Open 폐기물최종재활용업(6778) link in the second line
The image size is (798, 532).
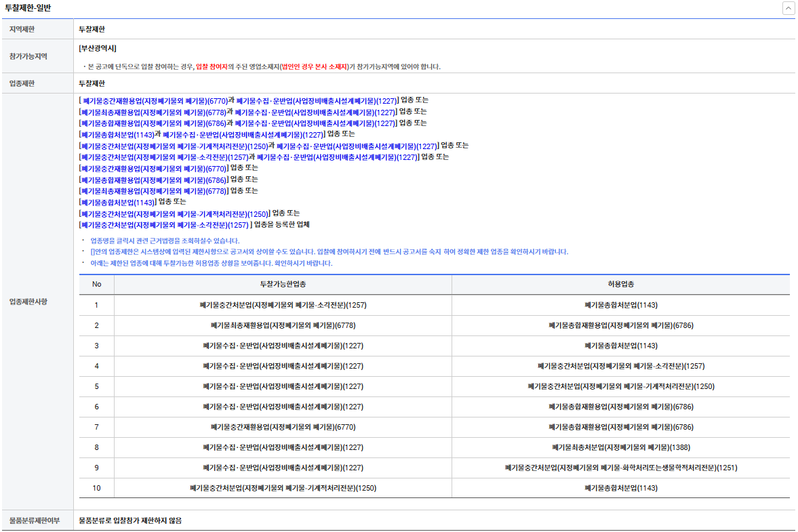153,112
